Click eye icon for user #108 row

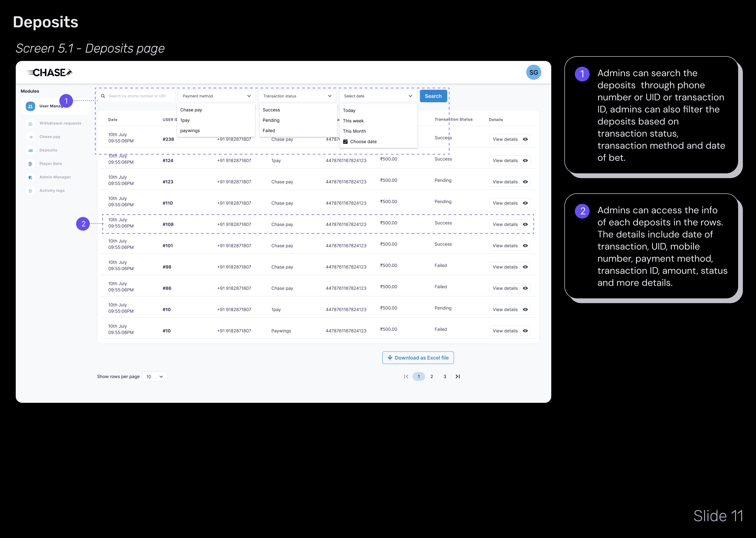(x=525, y=225)
